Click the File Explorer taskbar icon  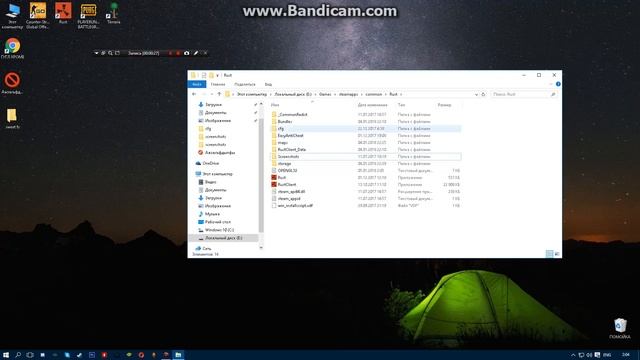pos(178,355)
